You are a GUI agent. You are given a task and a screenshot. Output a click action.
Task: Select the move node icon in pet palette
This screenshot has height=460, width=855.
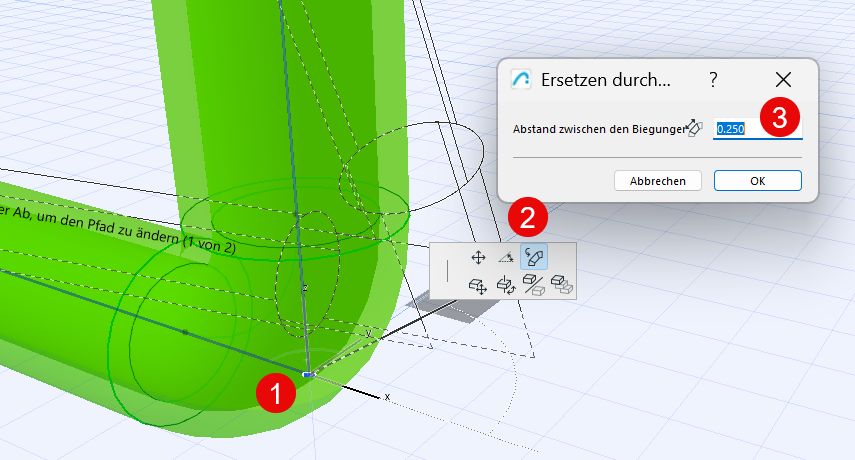click(478, 257)
